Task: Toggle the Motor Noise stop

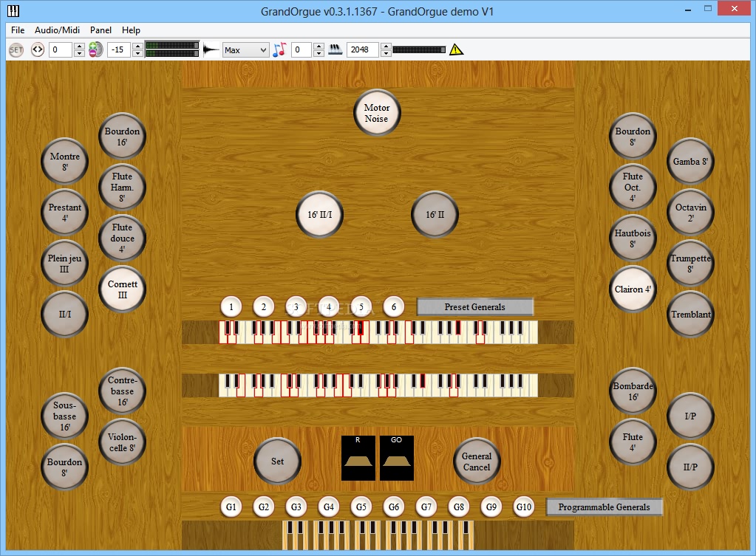Action: pyautogui.click(x=377, y=113)
